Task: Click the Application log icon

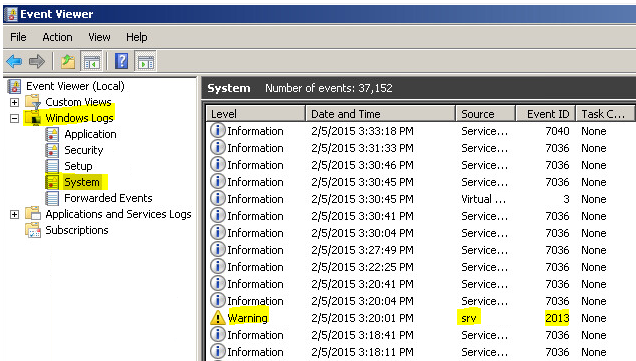Action: coord(52,134)
